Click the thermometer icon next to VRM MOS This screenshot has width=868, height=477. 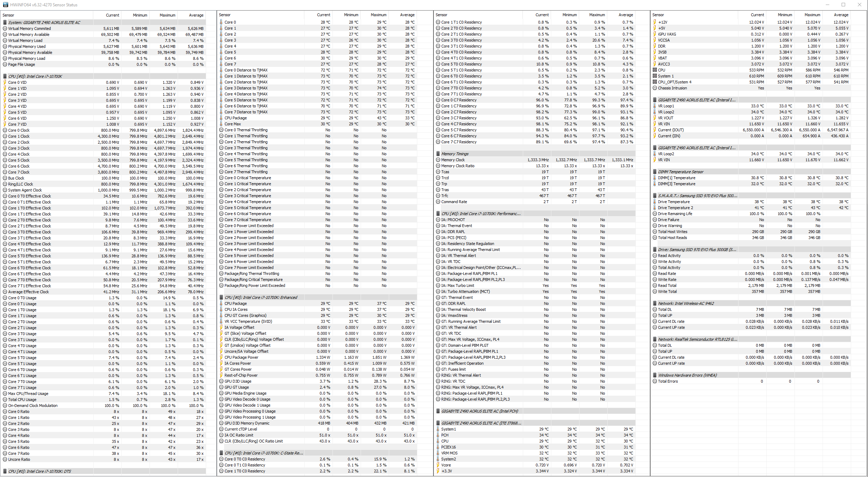438,453
